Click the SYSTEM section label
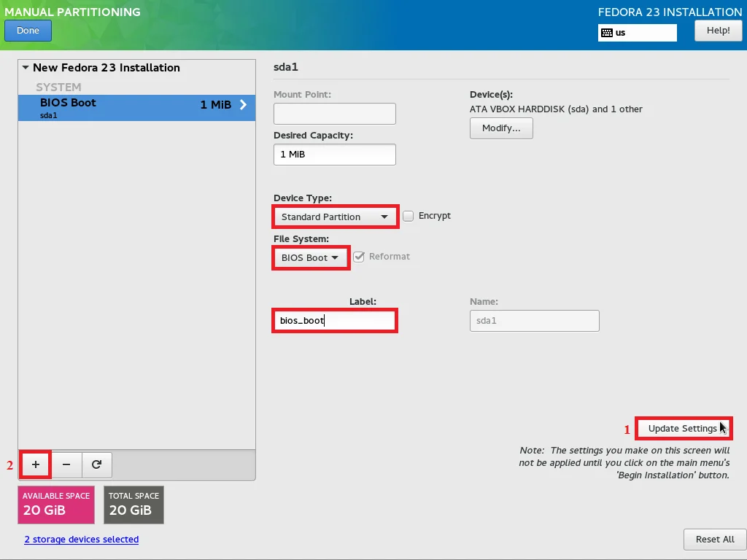This screenshot has height=560, width=747. point(58,87)
